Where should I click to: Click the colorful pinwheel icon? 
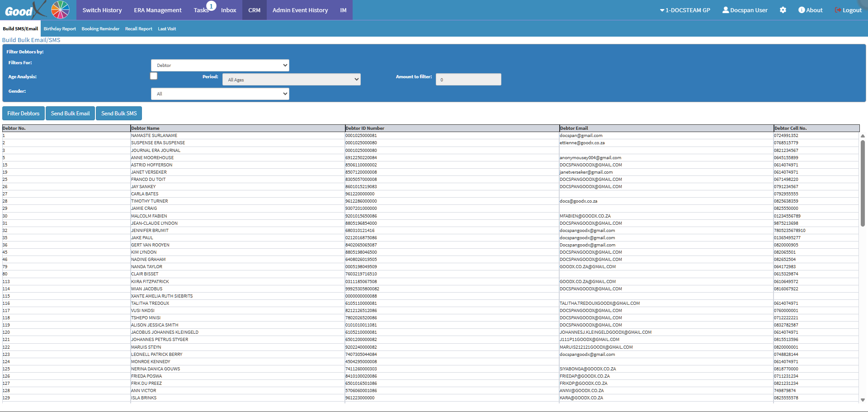pyautogui.click(x=60, y=10)
